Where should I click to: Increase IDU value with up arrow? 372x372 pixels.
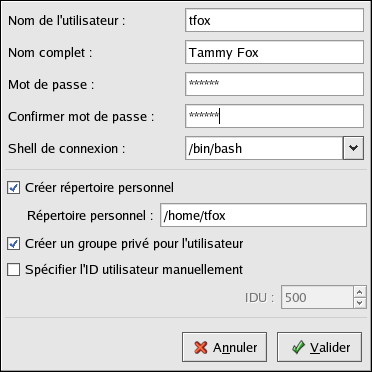(359, 292)
